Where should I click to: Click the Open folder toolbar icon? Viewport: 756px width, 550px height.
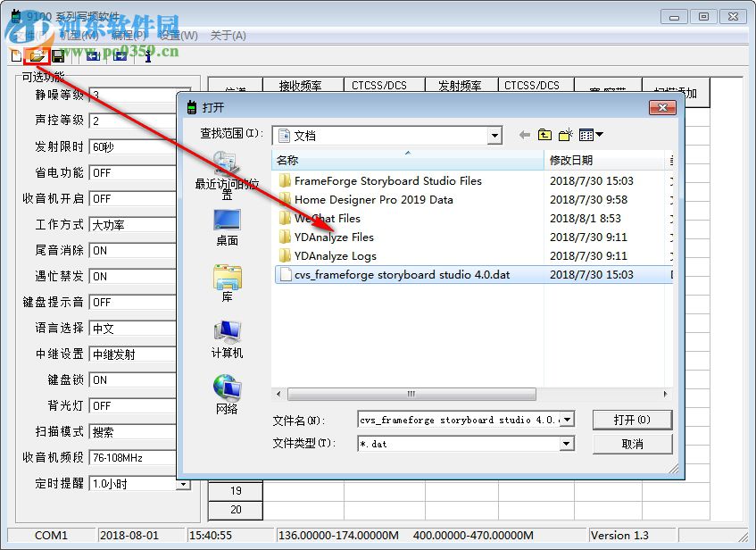[37, 56]
